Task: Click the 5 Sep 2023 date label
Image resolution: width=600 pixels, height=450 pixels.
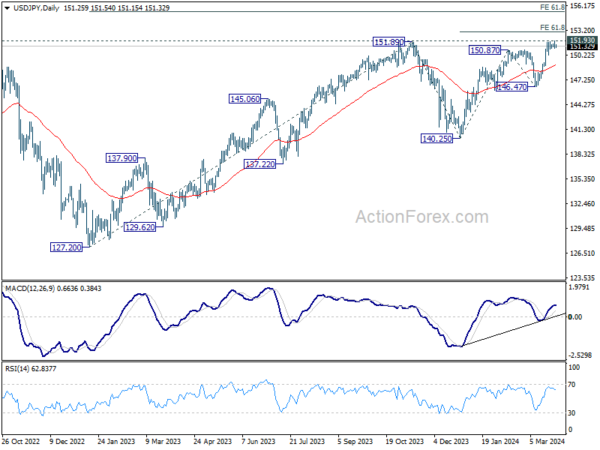Action: [x=355, y=441]
